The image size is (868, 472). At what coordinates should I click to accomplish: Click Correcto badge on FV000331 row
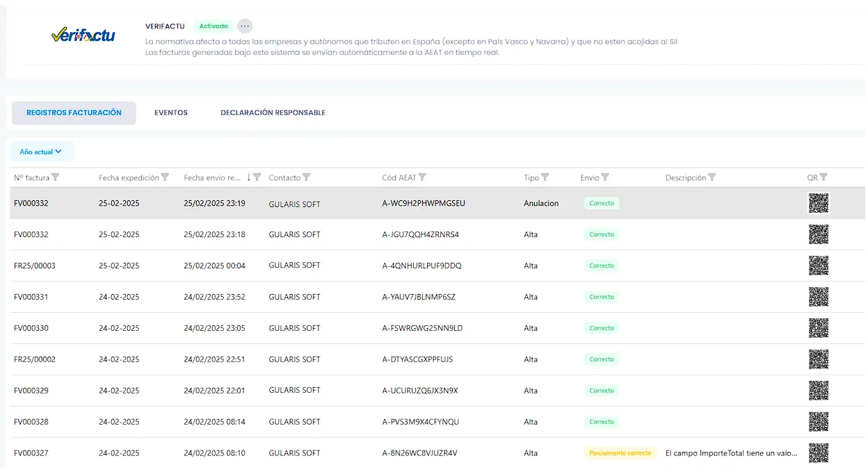(x=602, y=297)
